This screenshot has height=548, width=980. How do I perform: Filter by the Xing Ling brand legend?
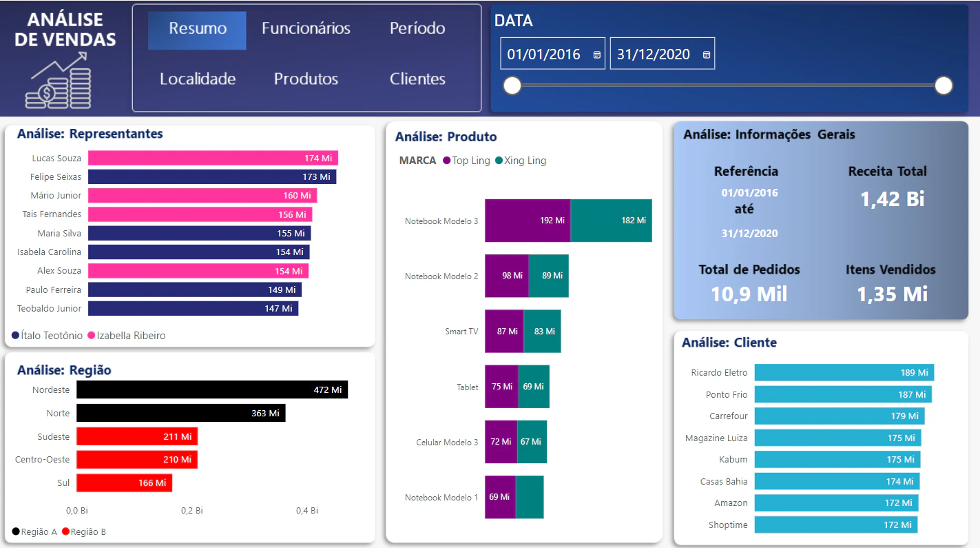click(x=520, y=161)
